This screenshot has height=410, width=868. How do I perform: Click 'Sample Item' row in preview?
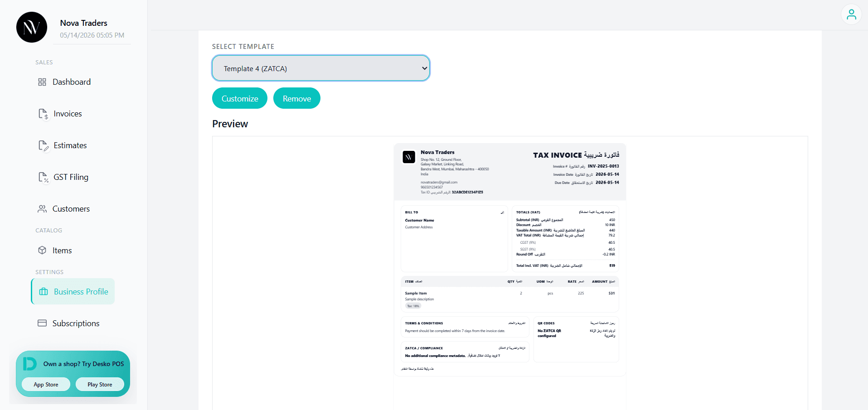tap(510, 299)
